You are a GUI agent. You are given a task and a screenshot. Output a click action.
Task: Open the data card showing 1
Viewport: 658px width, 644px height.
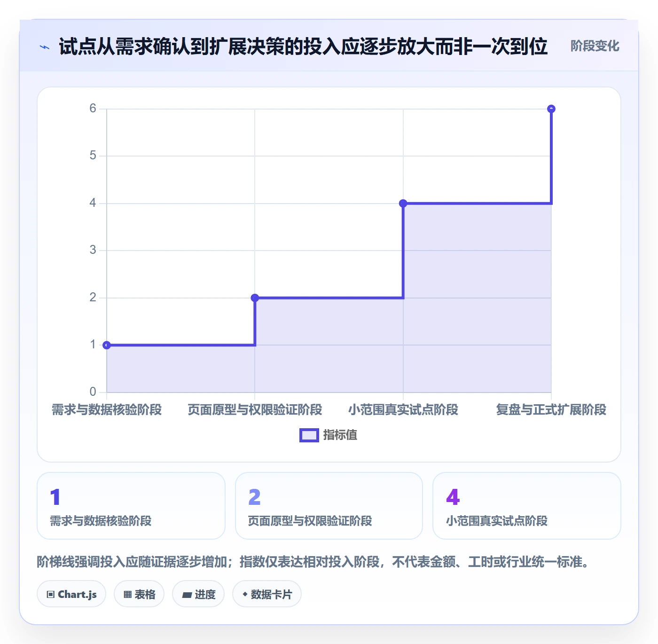point(131,506)
